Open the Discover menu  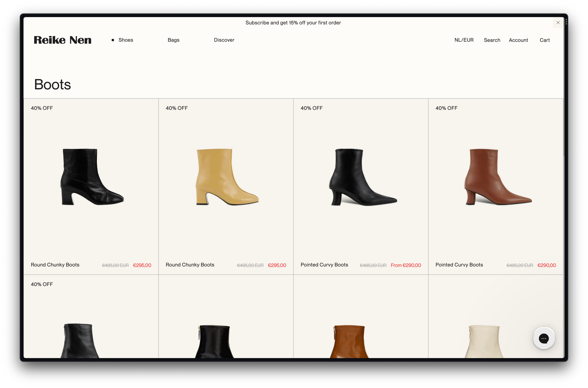tap(224, 40)
